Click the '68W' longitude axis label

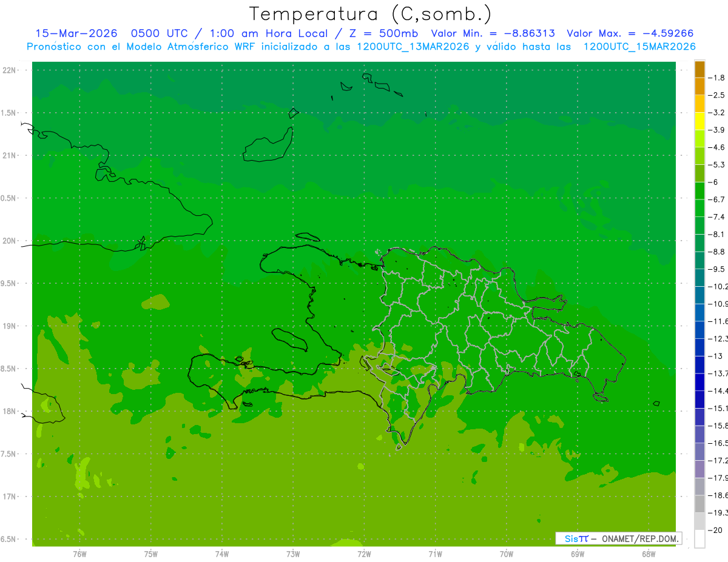tap(649, 554)
